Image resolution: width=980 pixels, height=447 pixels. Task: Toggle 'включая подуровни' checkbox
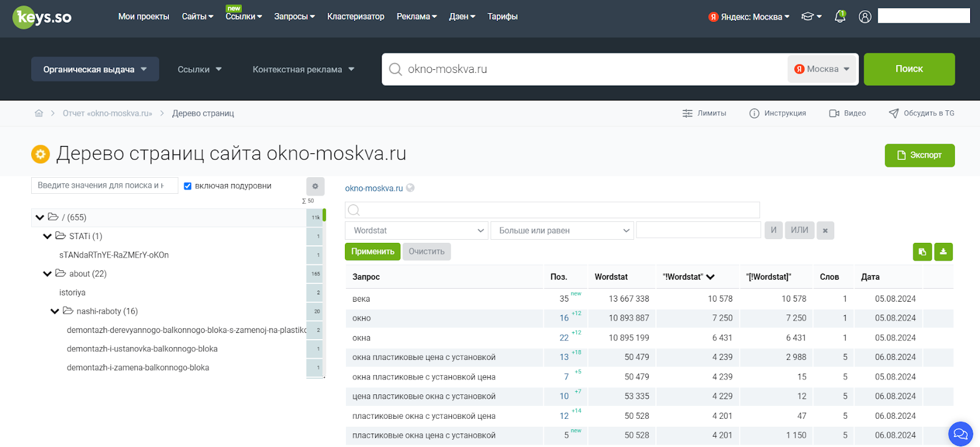(188, 186)
